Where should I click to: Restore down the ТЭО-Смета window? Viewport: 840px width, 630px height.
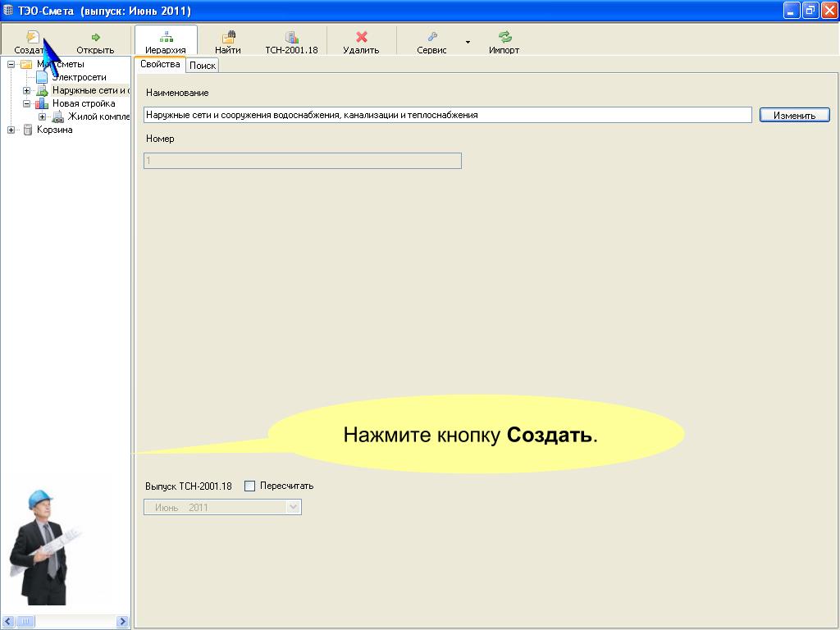[810, 10]
